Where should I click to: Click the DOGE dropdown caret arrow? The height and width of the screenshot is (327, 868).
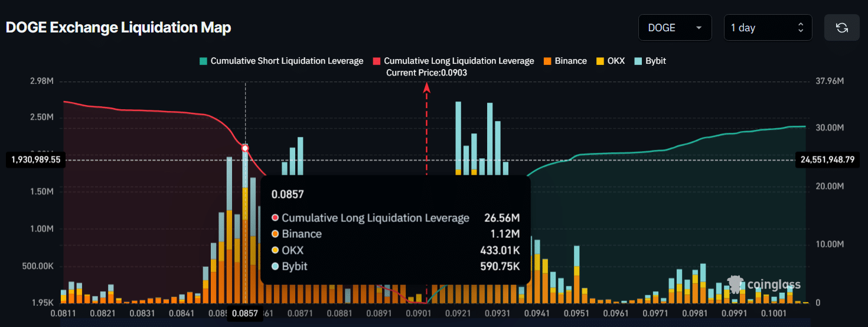click(699, 28)
